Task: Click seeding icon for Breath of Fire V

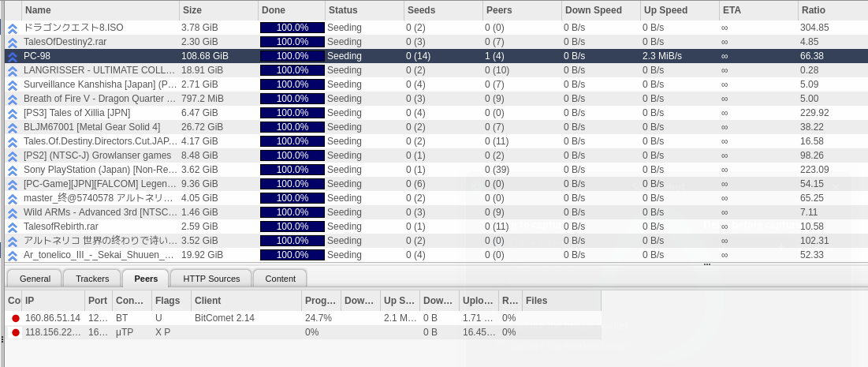Action: coord(13,99)
